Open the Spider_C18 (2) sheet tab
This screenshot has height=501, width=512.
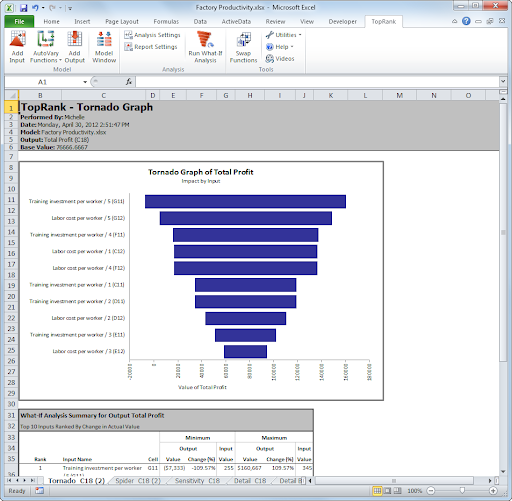tap(138, 481)
